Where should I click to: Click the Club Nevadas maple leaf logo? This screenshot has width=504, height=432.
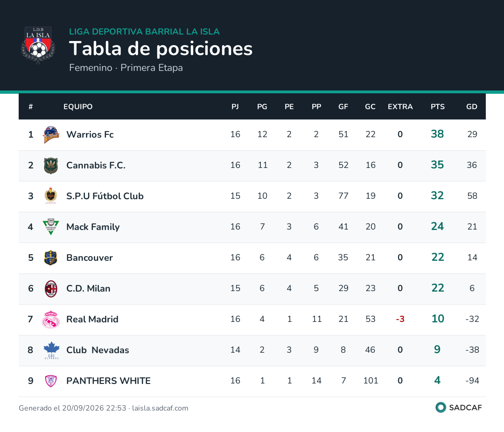point(51,350)
